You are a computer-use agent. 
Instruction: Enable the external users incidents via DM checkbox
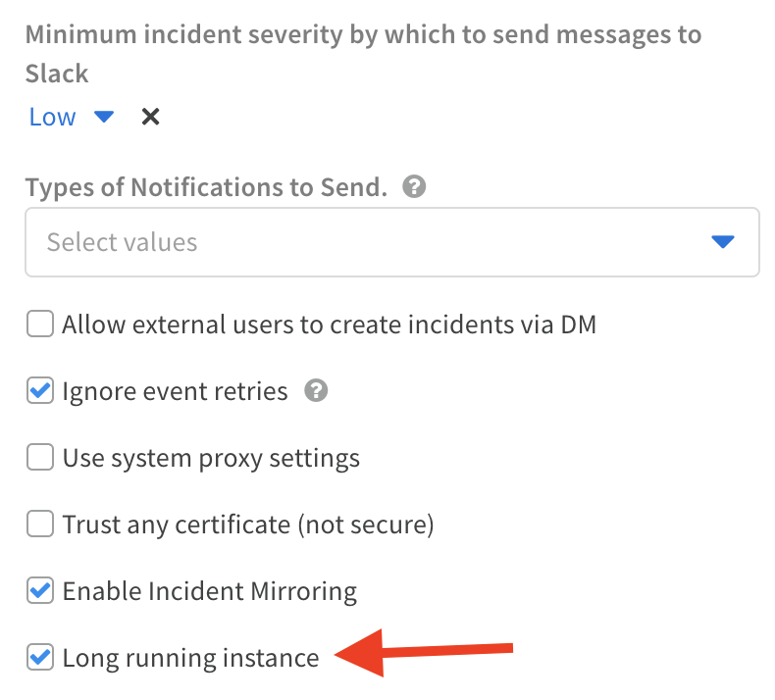40,325
